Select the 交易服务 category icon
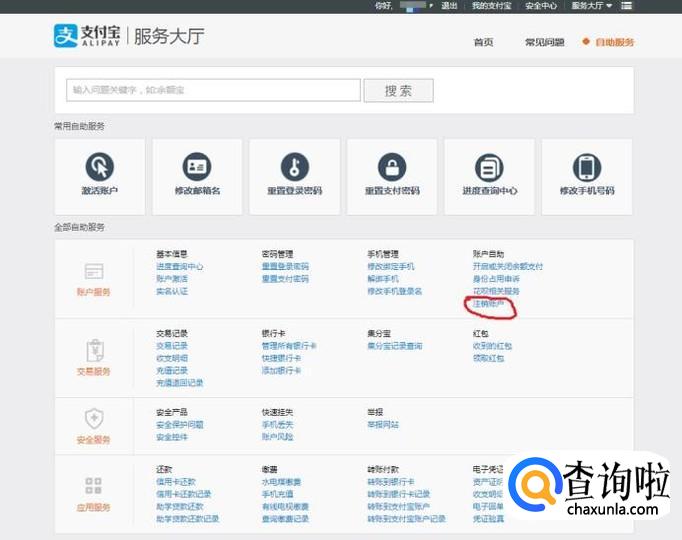This screenshot has height=540, width=682. [x=94, y=350]
